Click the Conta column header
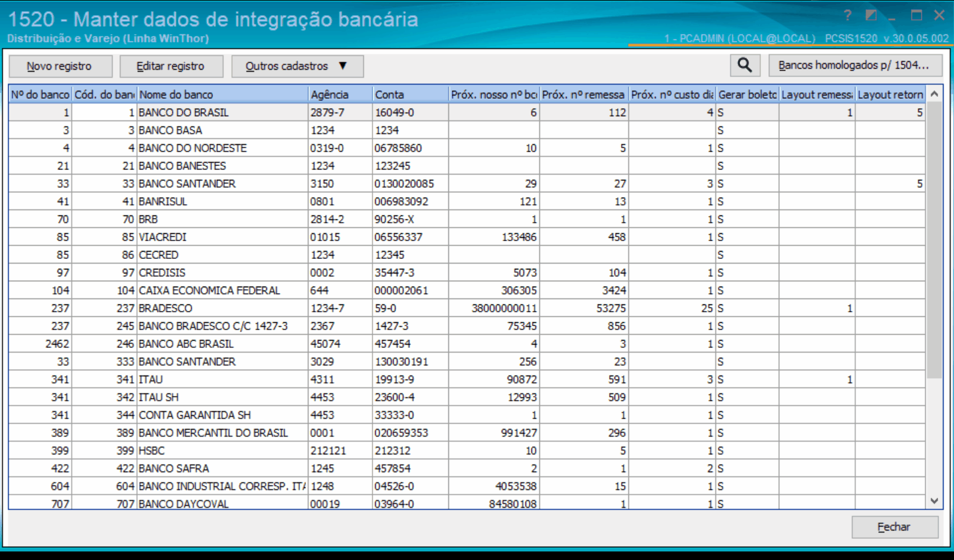The image size is (954, 560). (411, 94)
